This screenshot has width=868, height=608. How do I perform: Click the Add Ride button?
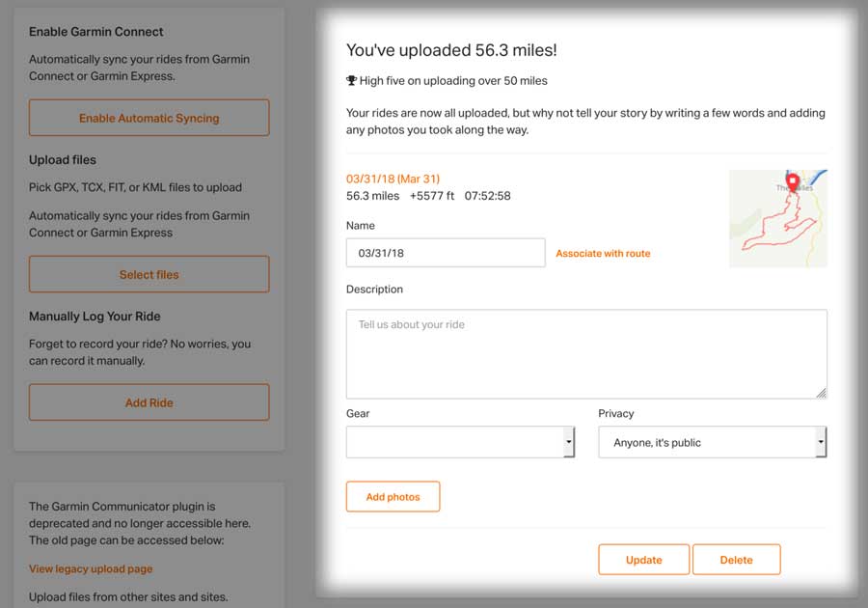click(149, 402)
